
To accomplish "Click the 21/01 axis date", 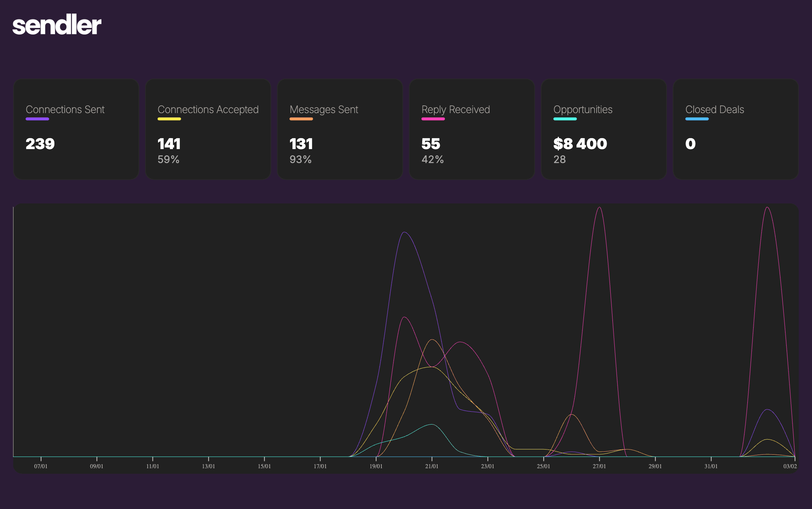I will pos(432,466).
